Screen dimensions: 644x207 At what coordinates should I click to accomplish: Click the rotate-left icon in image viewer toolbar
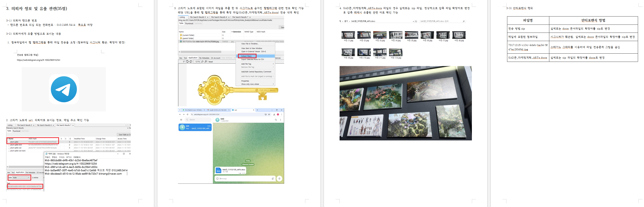(x=187, y=62)
